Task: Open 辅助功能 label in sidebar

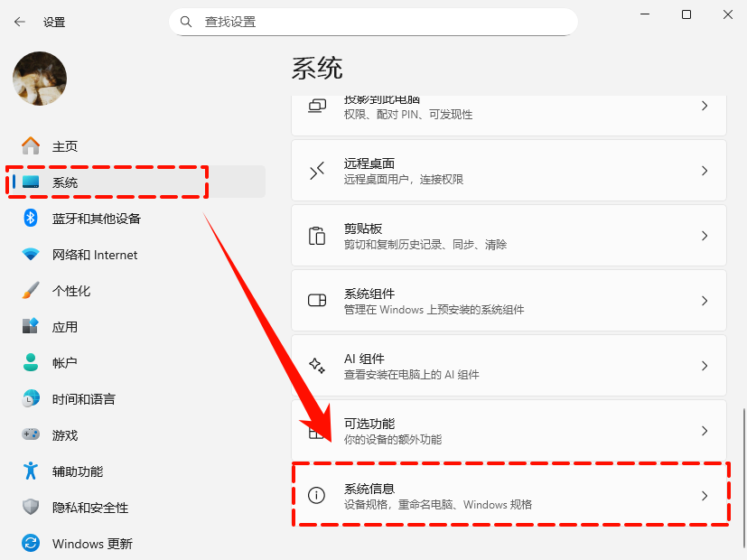Action: coord(78,471)
